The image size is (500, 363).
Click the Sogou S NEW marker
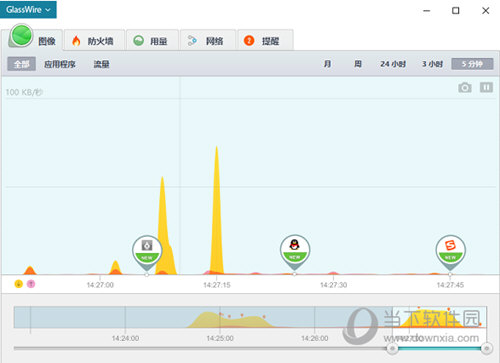pyautogui.click(x=450, y=252)
